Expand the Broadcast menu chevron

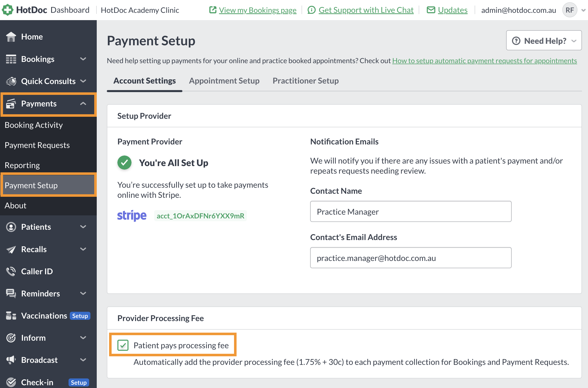pos(83,360)
